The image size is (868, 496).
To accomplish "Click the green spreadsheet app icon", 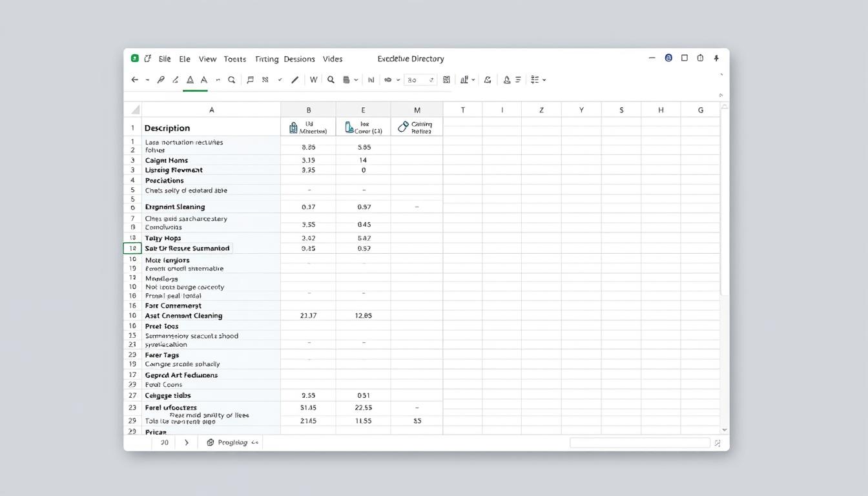I will pos(134,58).
